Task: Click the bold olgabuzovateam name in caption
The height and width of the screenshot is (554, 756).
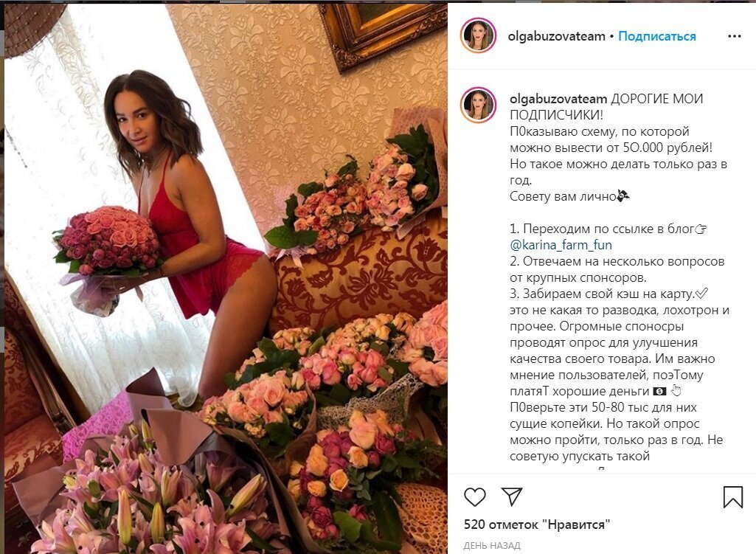Action: pyautogui.click(x=558, y=99)
